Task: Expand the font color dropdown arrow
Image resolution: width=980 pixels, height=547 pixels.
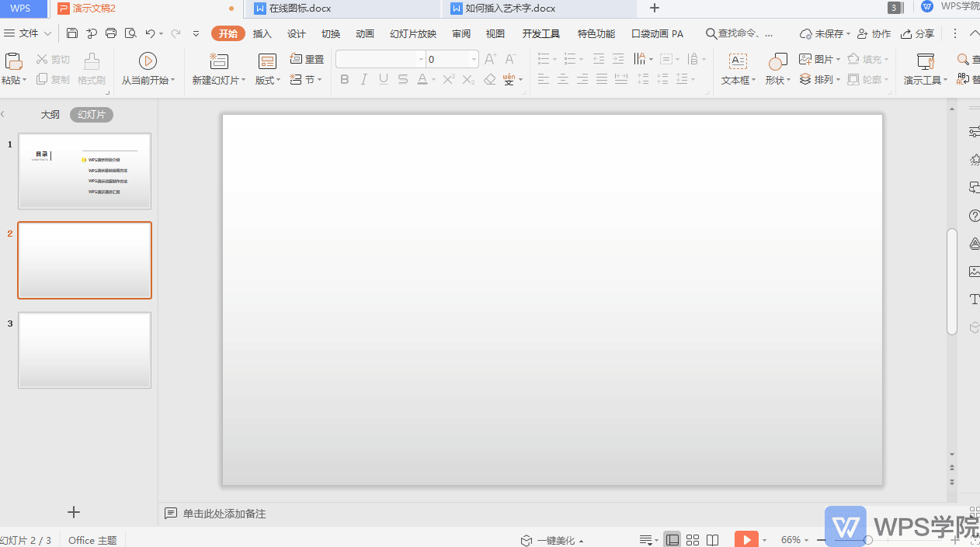Action: [432, 78]
